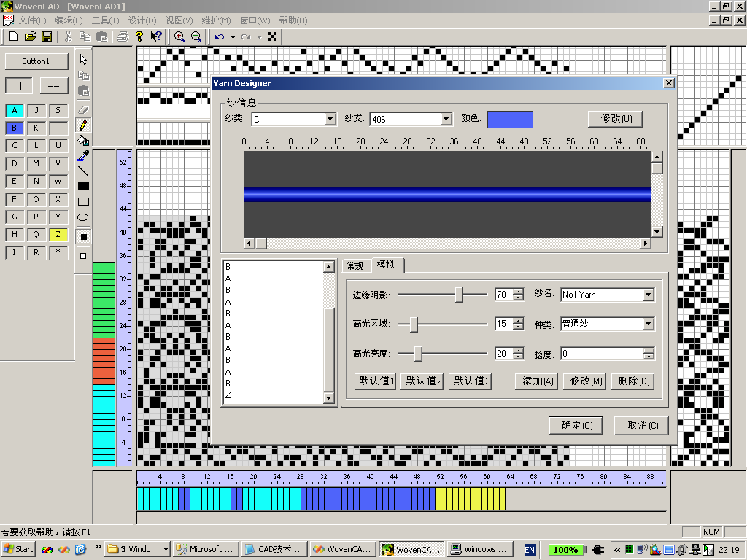Select the arrow pointer tool
The width and height of the screenshot is (747, 560).
(x=83, y=60)
